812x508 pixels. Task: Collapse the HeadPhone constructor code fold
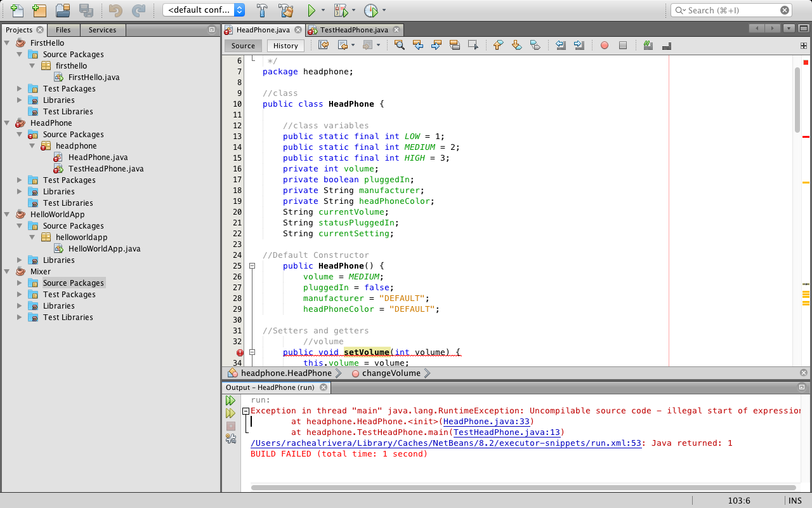[x=252, y=266]
